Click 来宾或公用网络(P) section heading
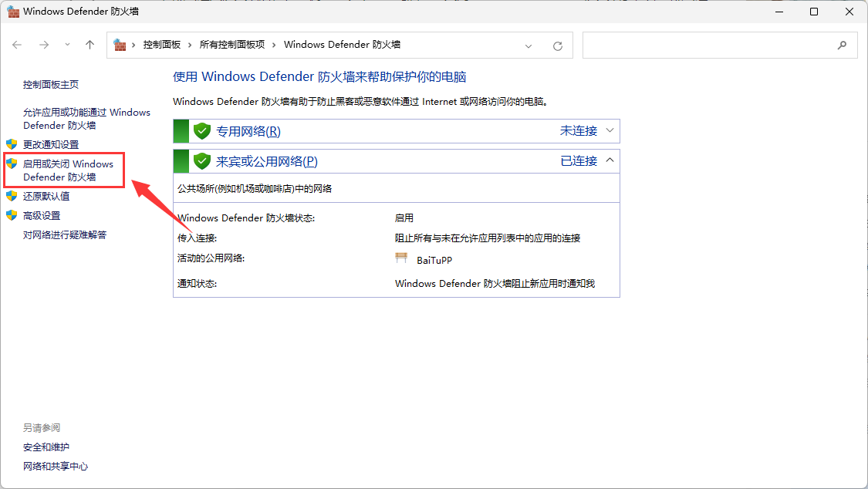Image resolution: width=868 pixels, height=489 pixels. pyautogui.click(x=267, y=161)
